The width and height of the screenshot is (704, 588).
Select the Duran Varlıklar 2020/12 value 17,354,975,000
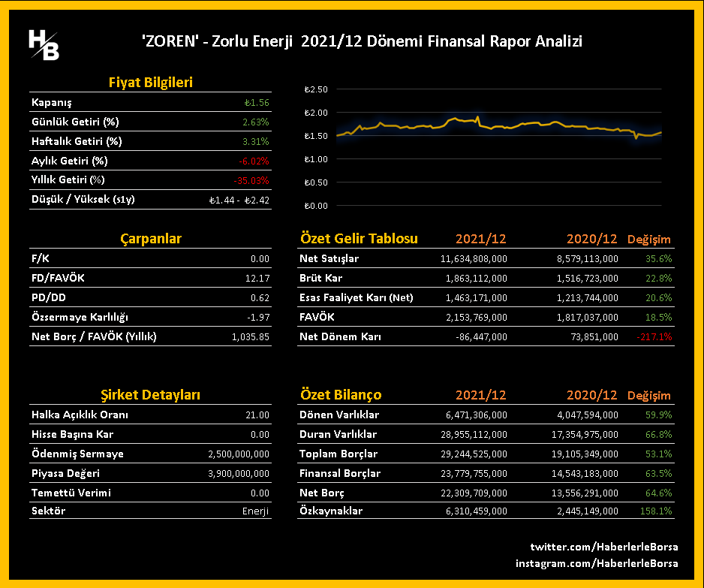pos(585,435)
